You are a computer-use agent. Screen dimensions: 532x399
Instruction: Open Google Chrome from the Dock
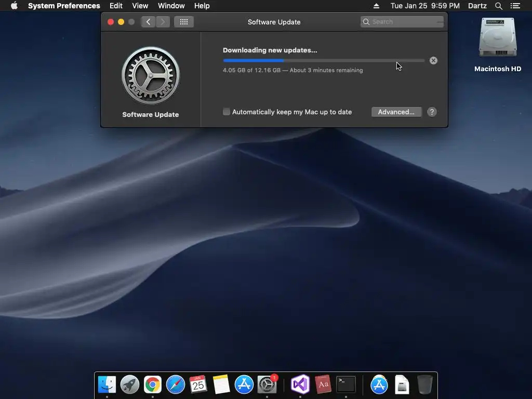[153, 384]
